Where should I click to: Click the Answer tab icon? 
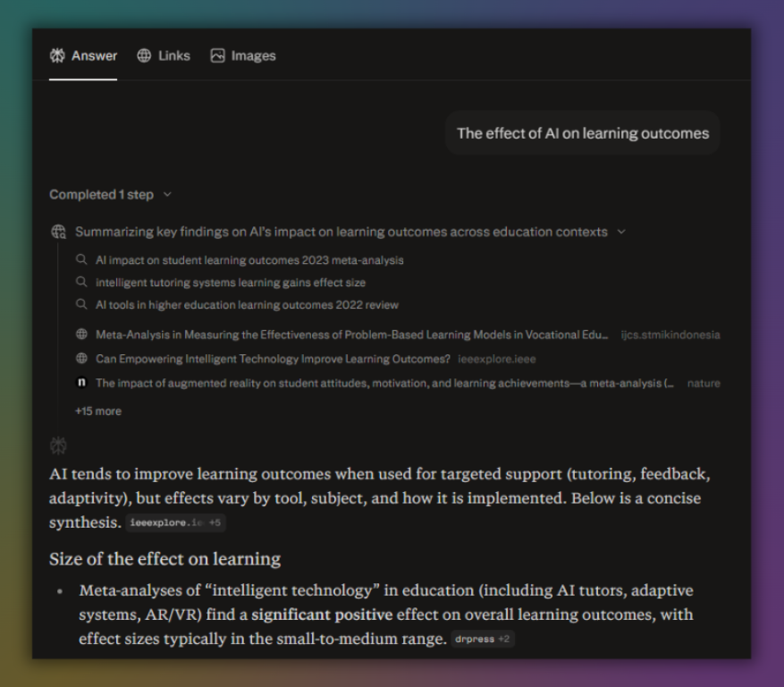point(57,55)
